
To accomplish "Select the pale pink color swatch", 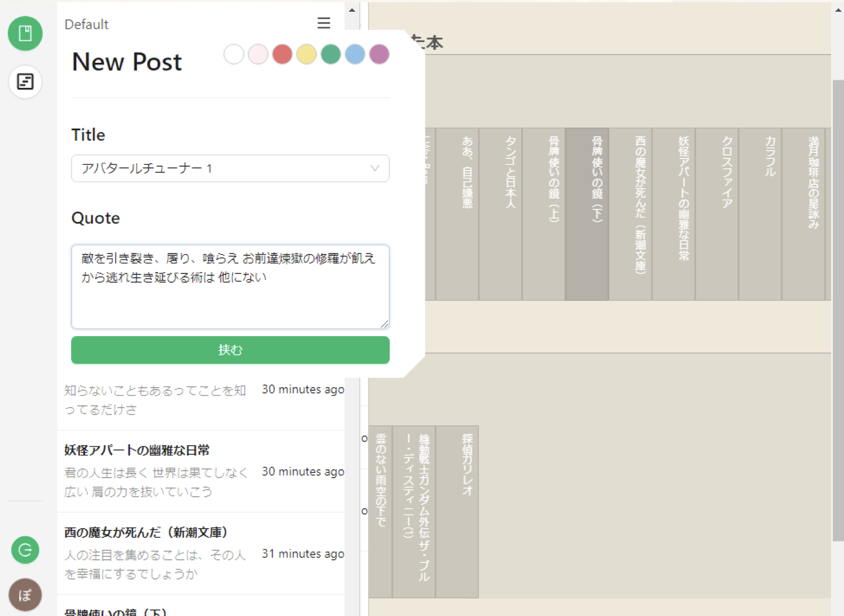I will 258,54.
